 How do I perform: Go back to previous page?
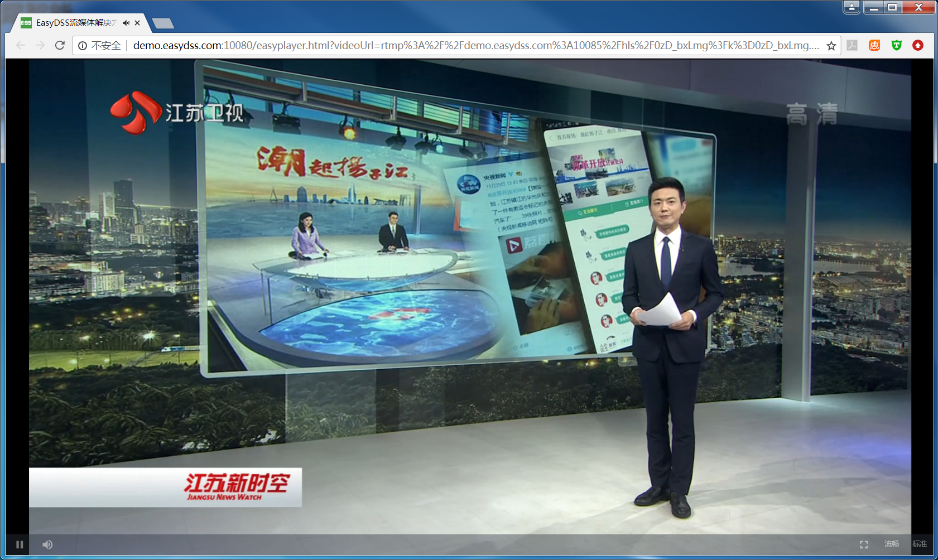click(x=21, y=45)
